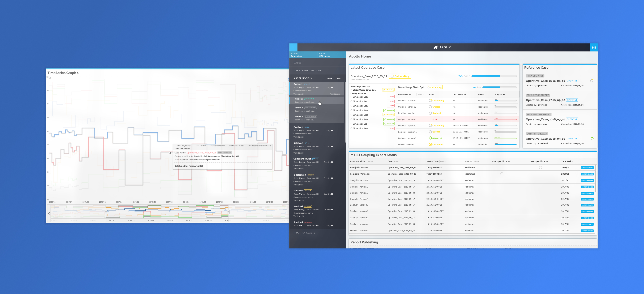Screen dimensions: 644x294
Task: Select the Faxalven asset model entry
Action: [x=317, y=132]
